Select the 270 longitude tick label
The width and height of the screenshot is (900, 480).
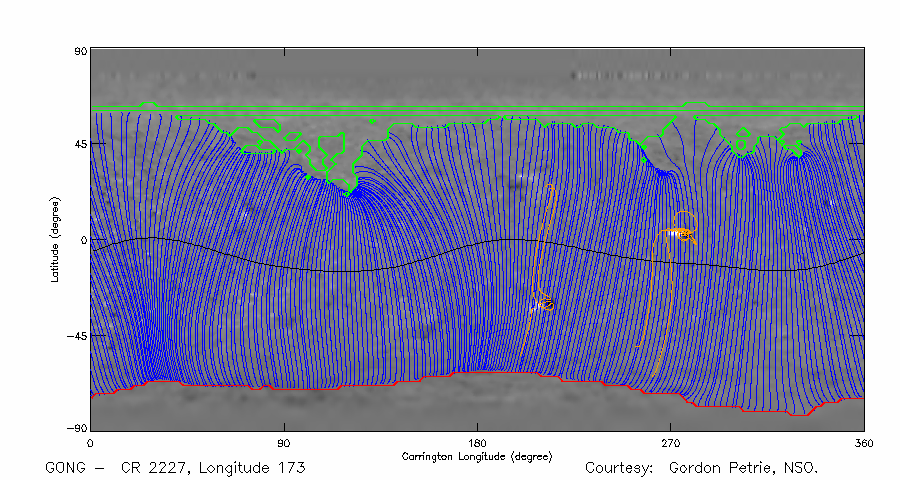pos(671,442)
